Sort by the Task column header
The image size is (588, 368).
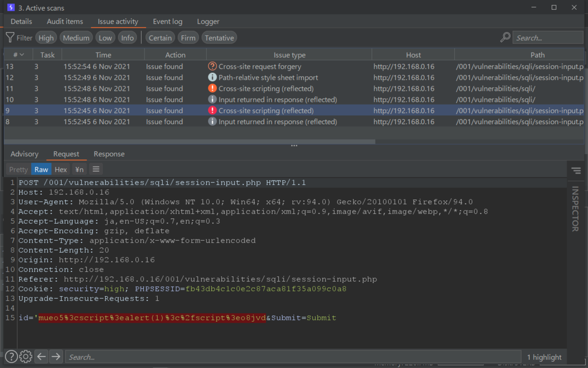(x=48, y=55)
